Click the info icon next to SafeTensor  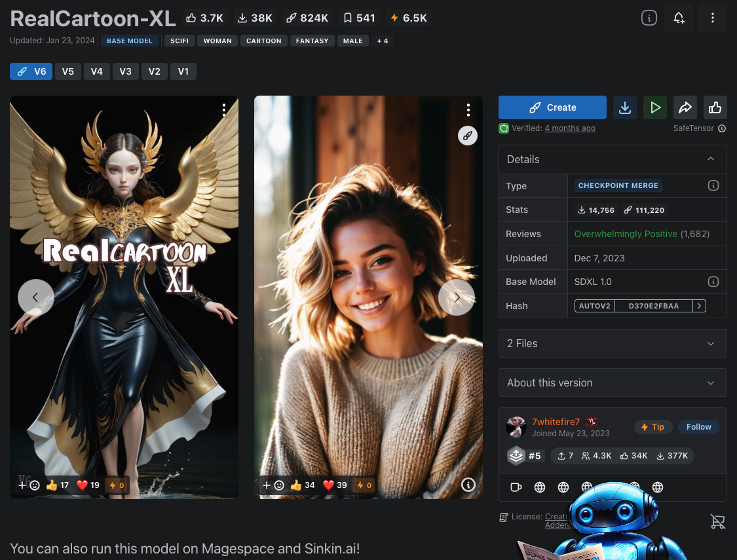(722, 128)
